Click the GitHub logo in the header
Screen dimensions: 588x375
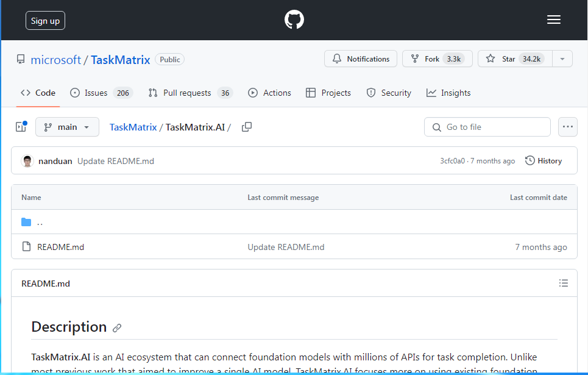[294, 19]
